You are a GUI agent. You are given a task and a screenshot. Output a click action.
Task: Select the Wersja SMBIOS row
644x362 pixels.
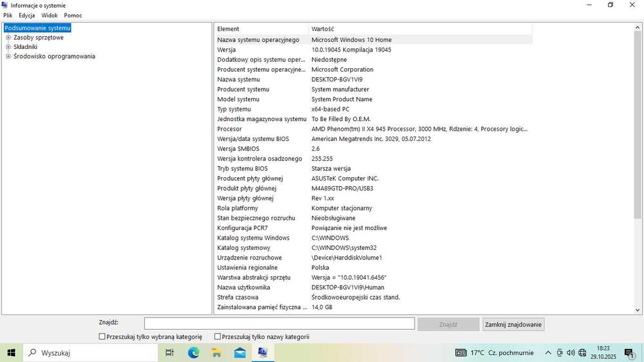tap(374, 149)
